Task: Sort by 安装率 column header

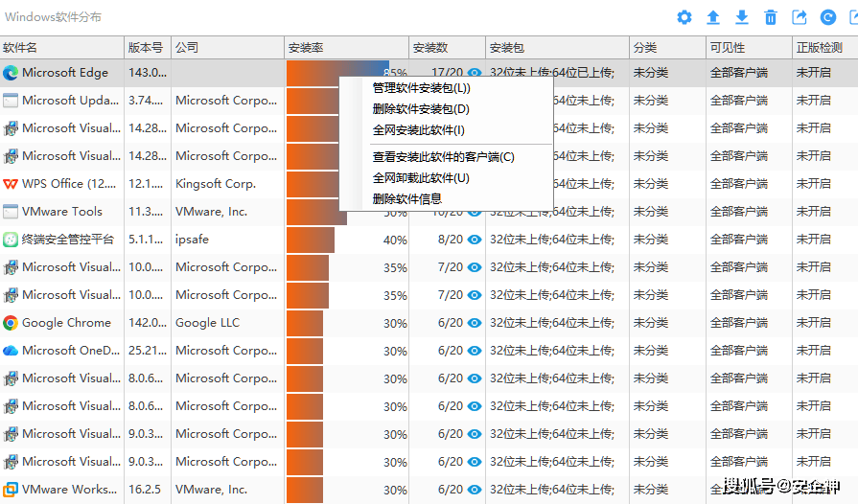Action: click(x=346, y=48)
